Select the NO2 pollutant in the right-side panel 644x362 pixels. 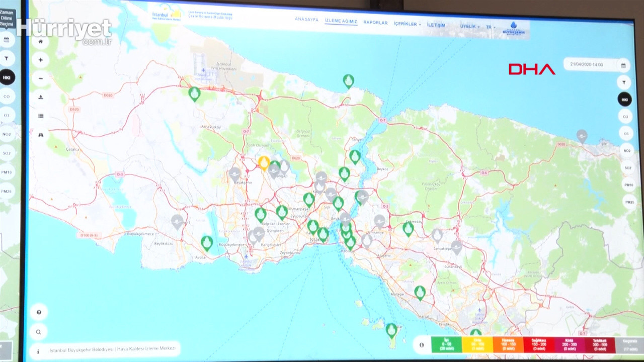(x=627, y=150)
